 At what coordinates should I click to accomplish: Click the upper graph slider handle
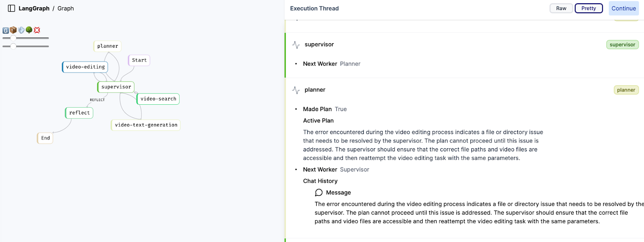click(x=13, y=38)
